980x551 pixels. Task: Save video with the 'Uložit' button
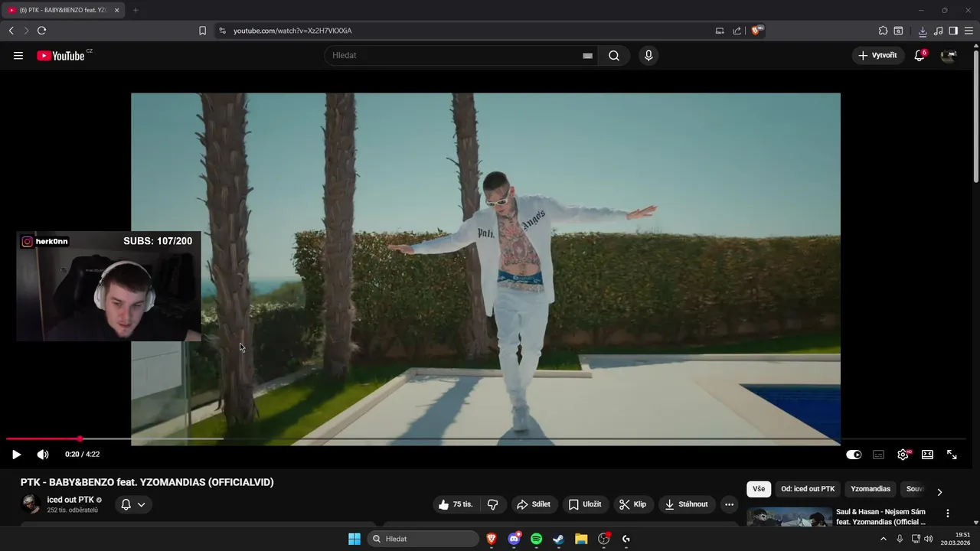click(585, 504)
